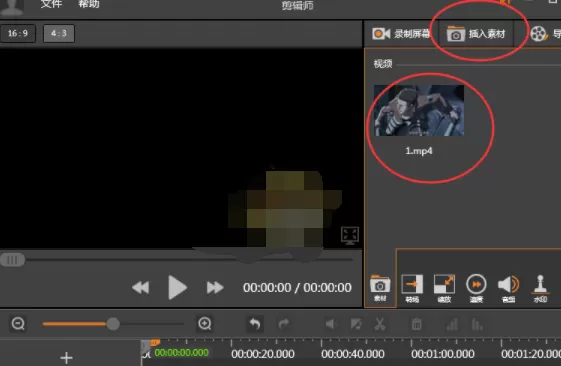561x366 pixels.
Task: Click the fade-in volume bars icon
Action: point(452,324)
